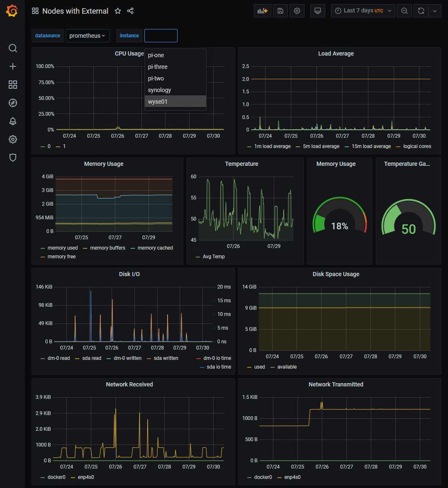The width and height of the screenshot is (448, 488).
Task: Open dashboard settings with the gear button
Action: coord(297,10)
